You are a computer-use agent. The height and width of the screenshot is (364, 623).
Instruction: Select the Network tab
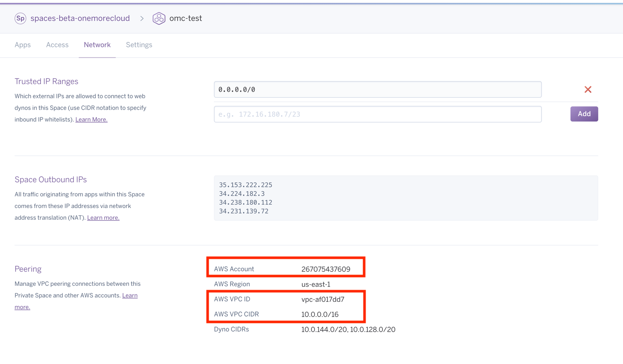[97, 45]
